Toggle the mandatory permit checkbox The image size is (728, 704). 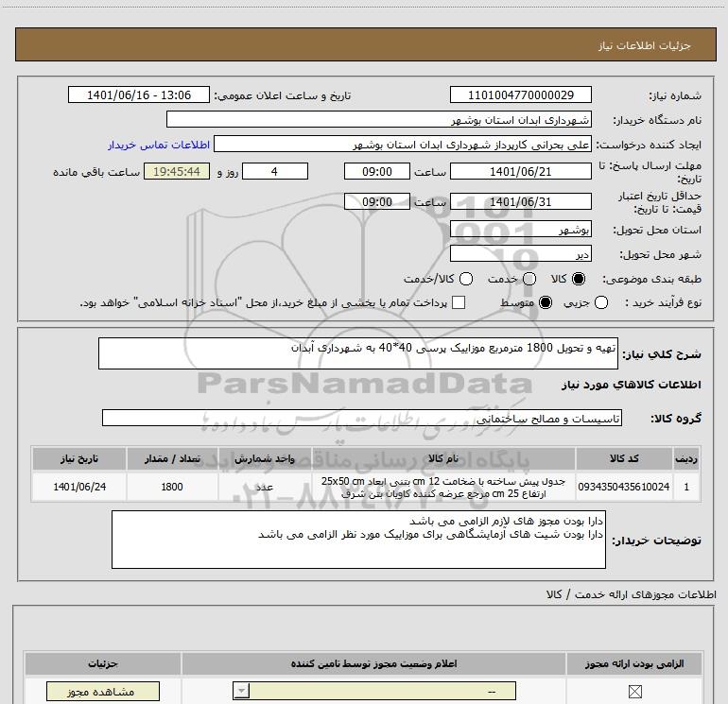tap(634, 692)
